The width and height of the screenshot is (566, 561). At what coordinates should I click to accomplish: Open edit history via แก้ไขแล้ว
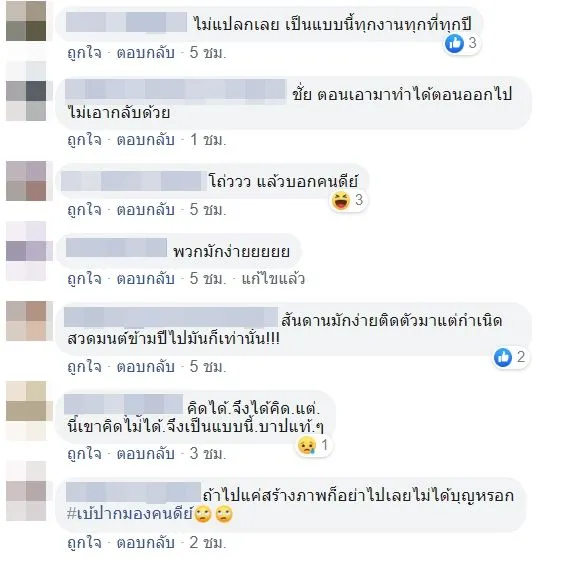[273, 279]
